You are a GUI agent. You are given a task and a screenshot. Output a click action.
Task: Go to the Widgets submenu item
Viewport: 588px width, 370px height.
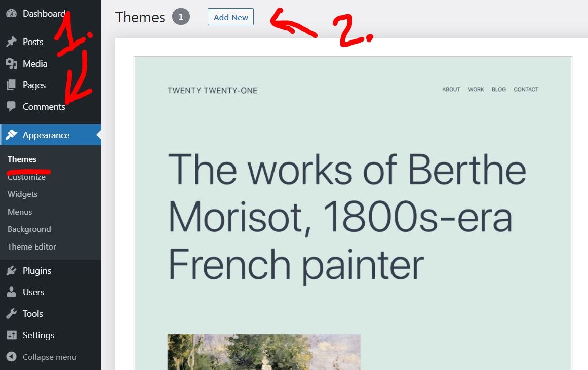[22, 194]
